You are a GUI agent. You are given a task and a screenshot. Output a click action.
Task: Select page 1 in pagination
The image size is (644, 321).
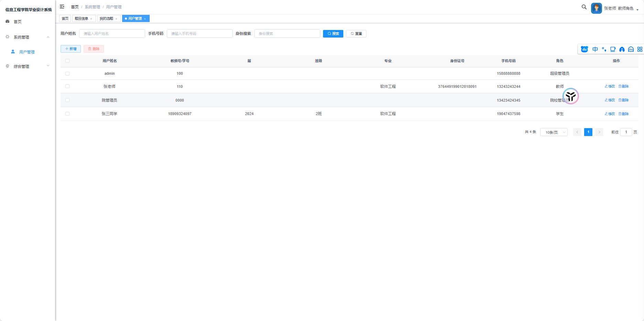(588, 132)
